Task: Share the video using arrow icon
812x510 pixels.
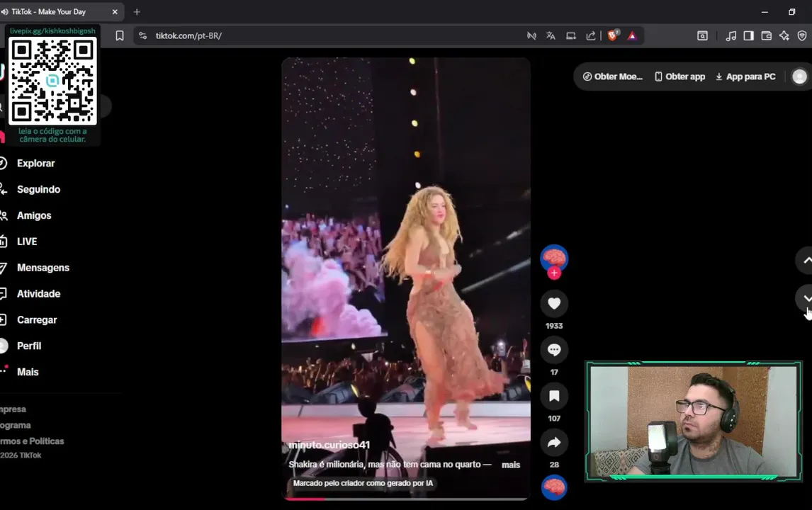Action: coord(554,443)
